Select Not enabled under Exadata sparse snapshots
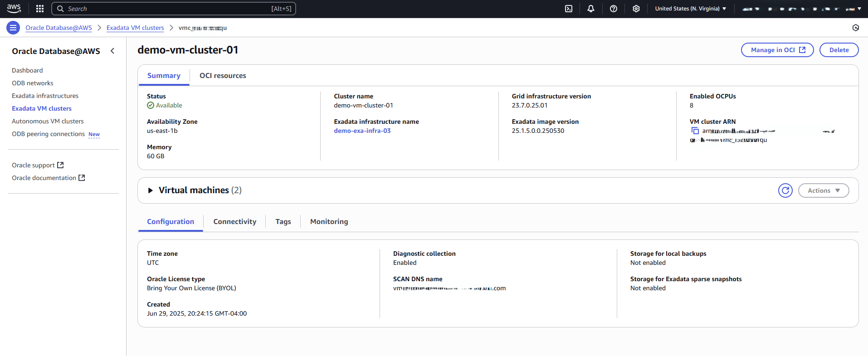 (648, 288)
